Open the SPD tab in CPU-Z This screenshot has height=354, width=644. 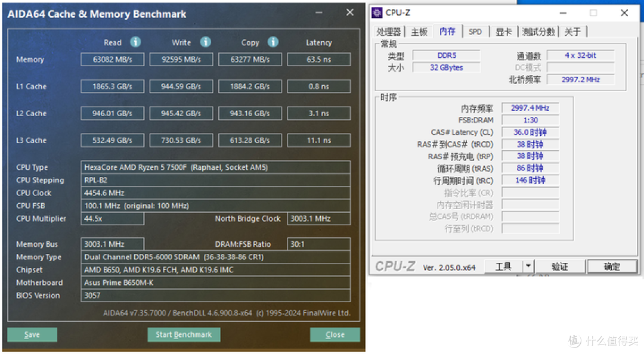(475, 32)
